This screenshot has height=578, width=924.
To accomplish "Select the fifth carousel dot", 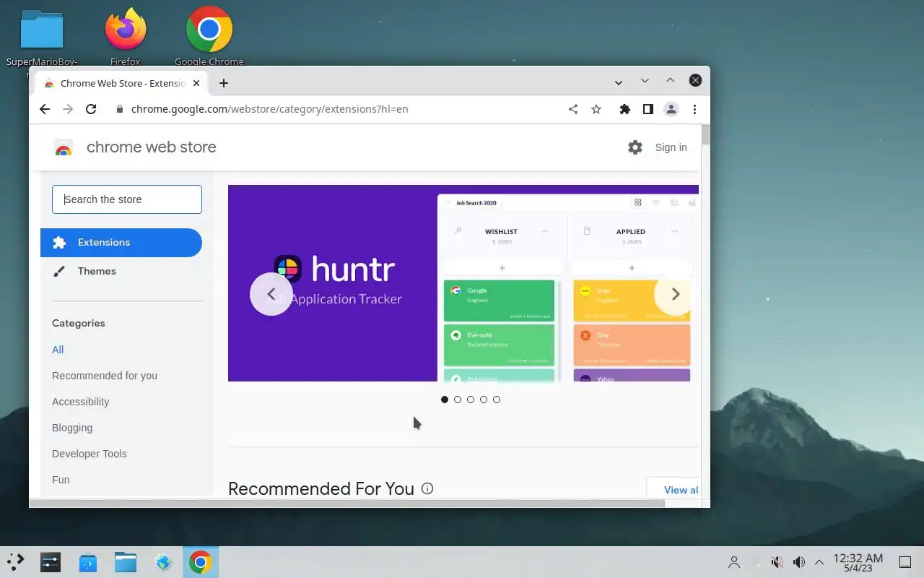I will pos(497,400).
